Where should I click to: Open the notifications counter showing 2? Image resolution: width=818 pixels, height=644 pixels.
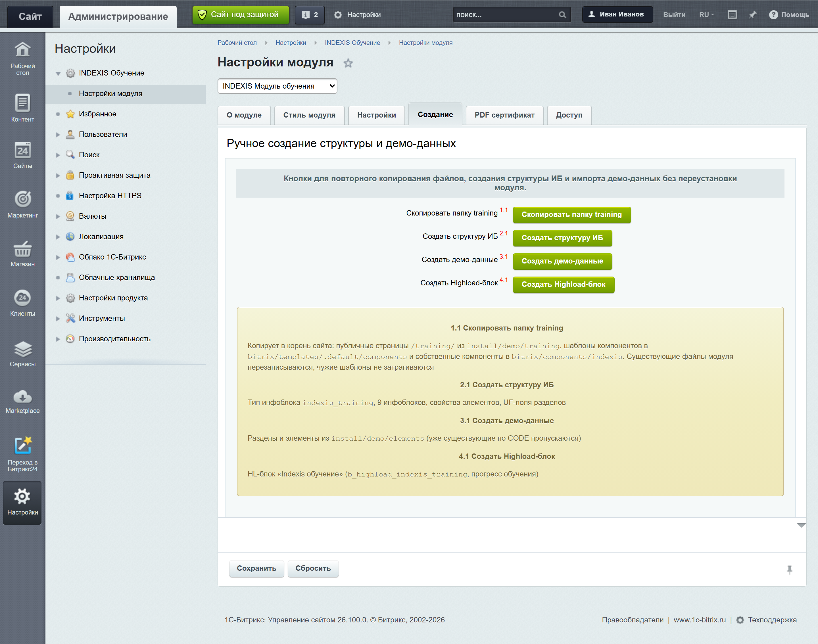pyautogui.click(x=310, y=15)
